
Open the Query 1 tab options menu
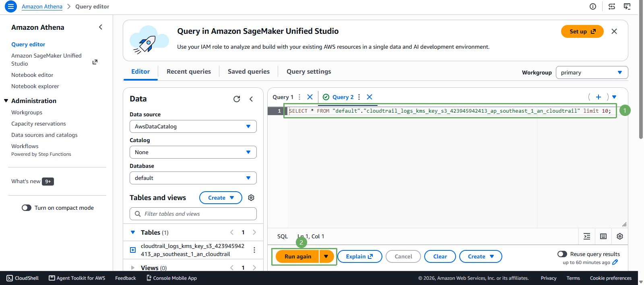[299, 97]
